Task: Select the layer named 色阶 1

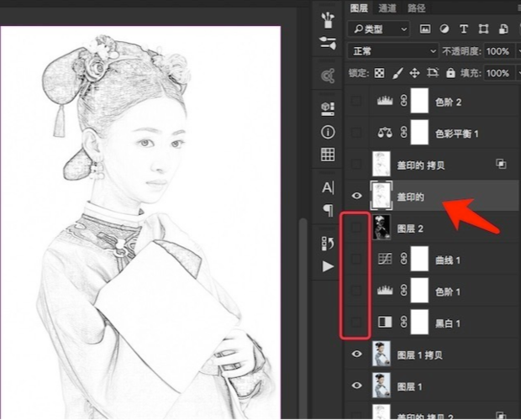Action: (x=432, y=291)
